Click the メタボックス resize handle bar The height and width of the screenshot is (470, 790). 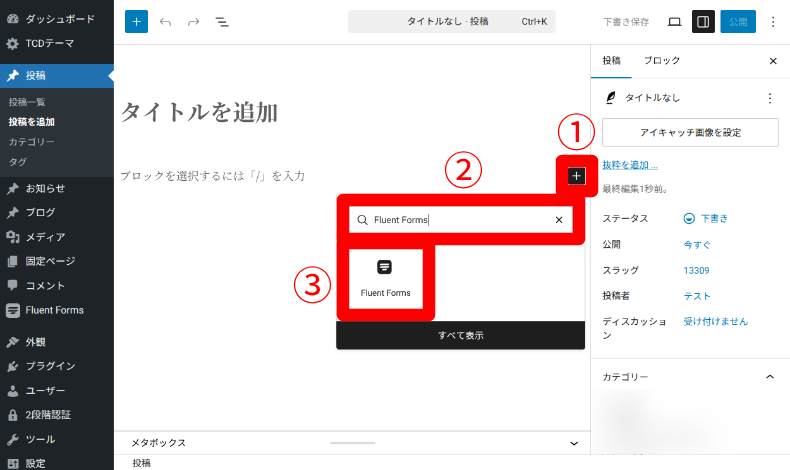[x=352, y=443]
